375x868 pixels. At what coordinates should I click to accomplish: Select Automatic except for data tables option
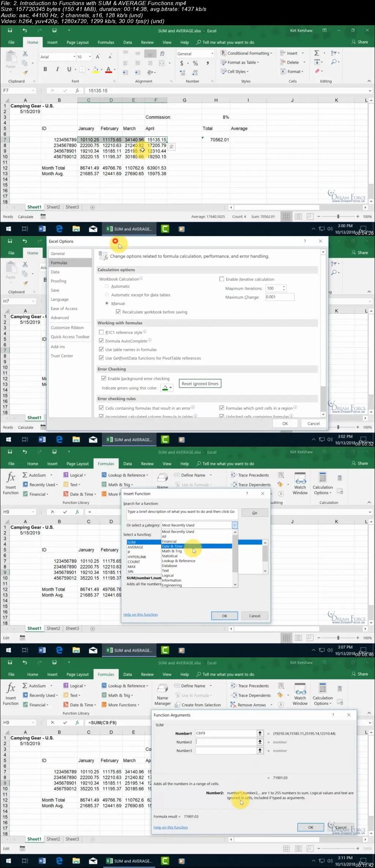tap(107, 295)
